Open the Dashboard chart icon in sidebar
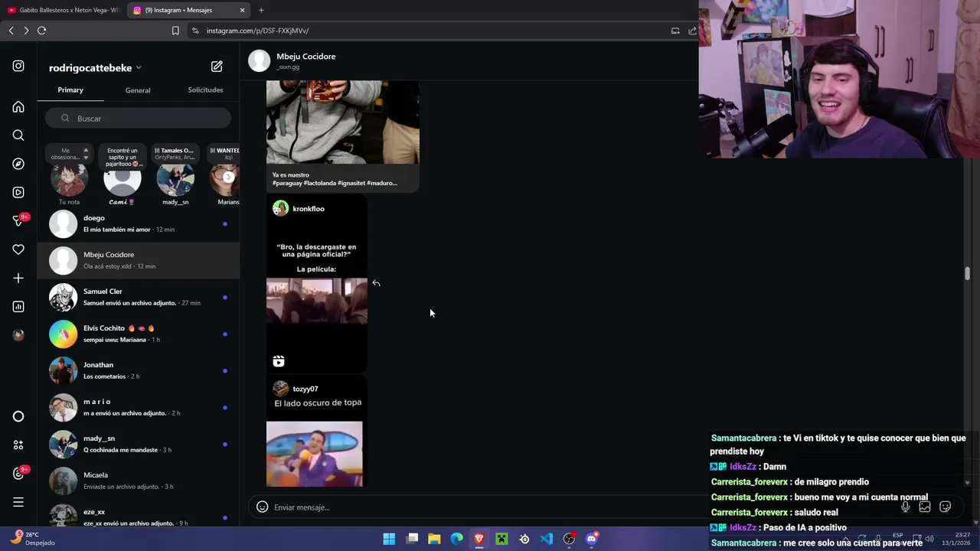980x551 pixels. tap(18, 307)
